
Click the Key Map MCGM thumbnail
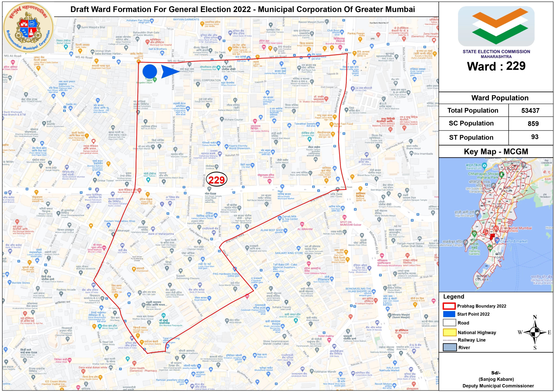tap(496, 225)
